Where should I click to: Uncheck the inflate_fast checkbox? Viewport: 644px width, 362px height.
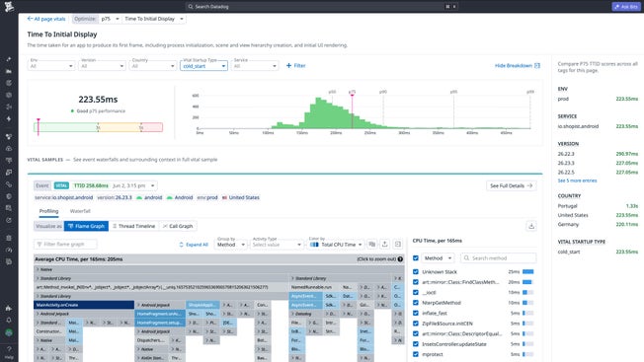tap(416, 313)
